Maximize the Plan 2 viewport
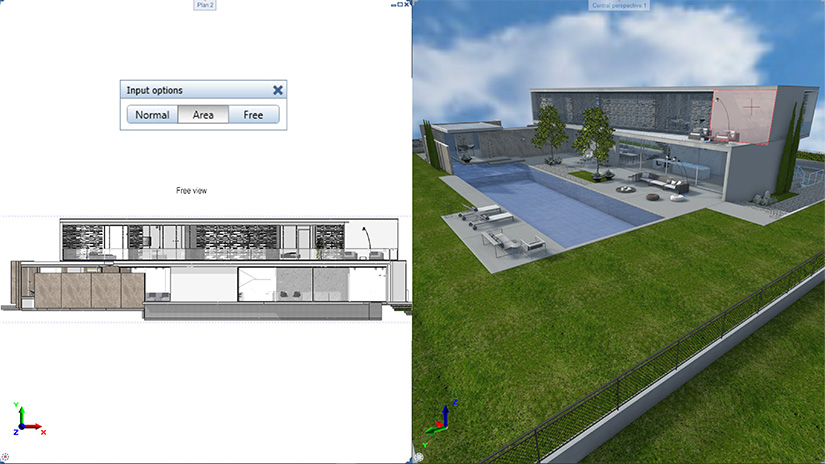The image size is (825, 464). tap(400, 4)
